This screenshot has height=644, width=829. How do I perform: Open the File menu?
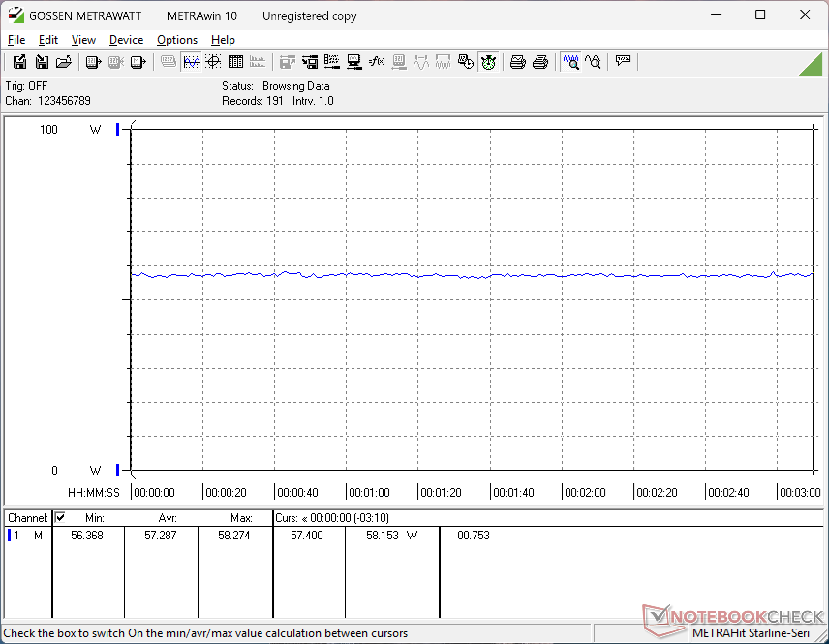pos(16,40)
